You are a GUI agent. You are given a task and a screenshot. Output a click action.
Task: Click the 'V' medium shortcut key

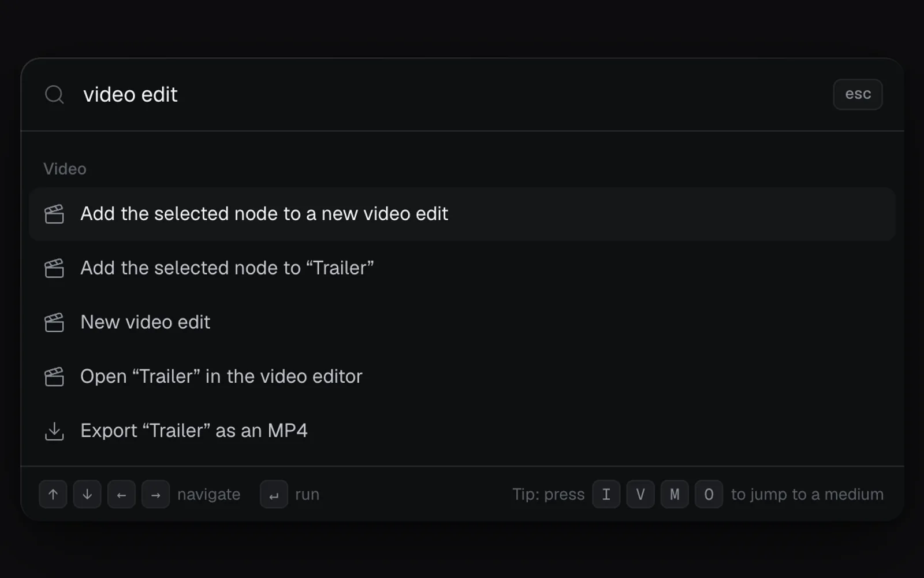pos(640,494)
